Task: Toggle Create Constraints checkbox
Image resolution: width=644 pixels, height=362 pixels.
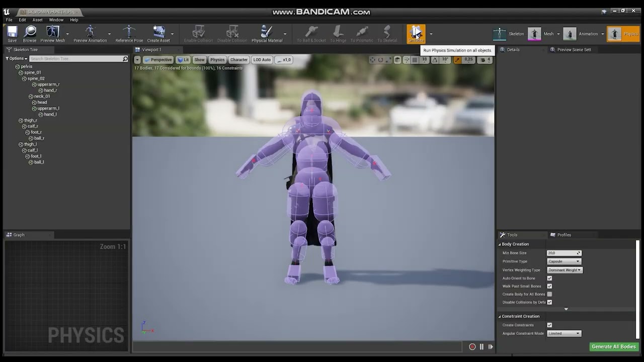Action: click(549, 325)
